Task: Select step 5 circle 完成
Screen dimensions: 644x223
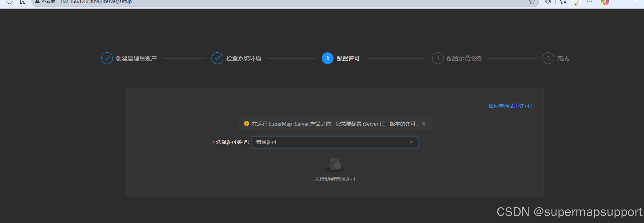Action: [x=548, y=58]
